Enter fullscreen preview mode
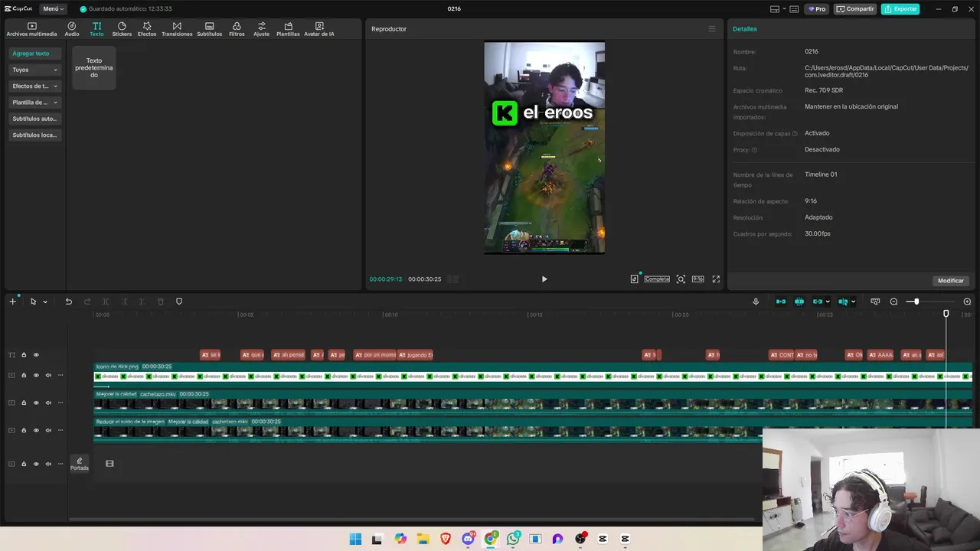 click(x=716, y=279)
